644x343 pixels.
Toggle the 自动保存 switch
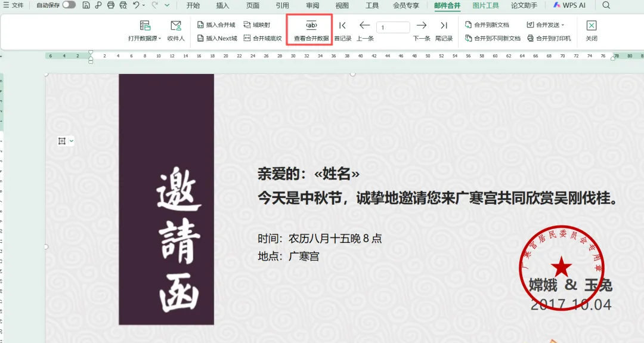click(x=69, y=5)
